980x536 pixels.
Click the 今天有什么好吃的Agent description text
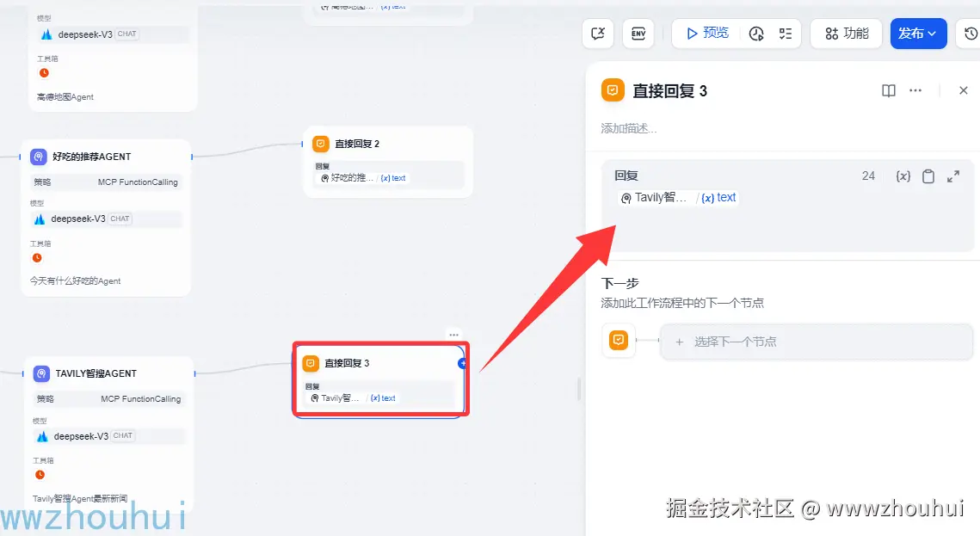coord(75,281)
